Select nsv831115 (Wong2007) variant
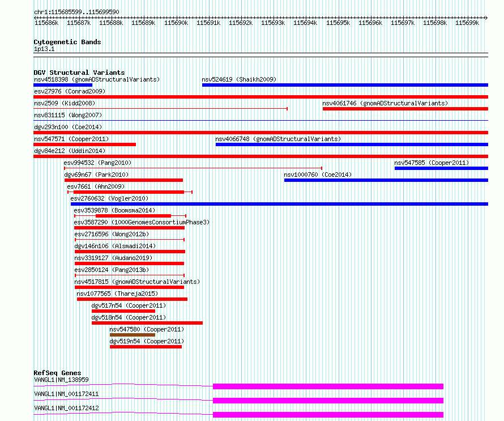 (x=68, y=115)
